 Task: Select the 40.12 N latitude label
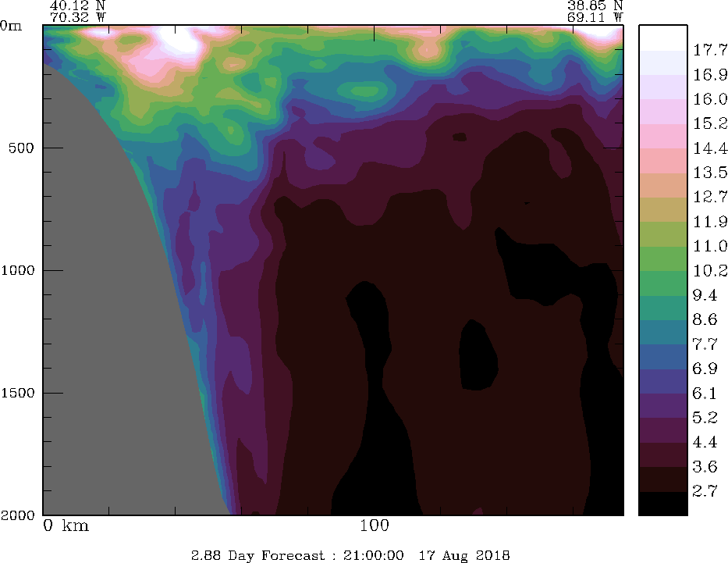77,5
